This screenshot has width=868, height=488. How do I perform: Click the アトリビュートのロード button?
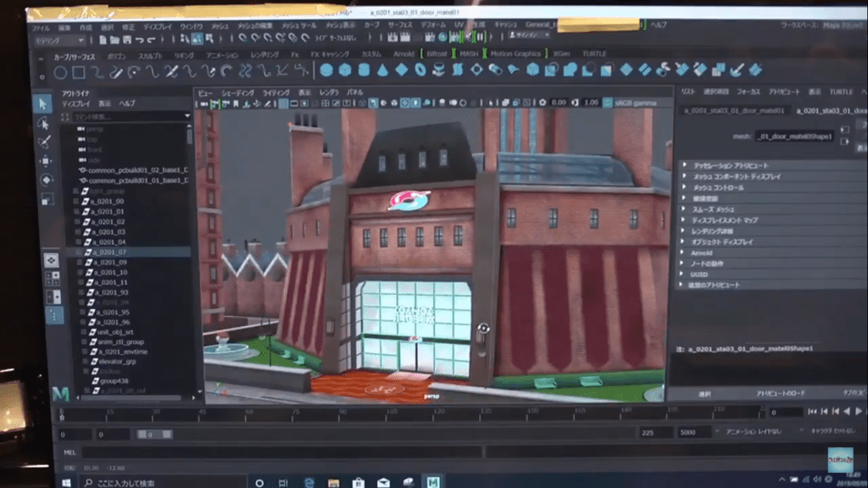coord(781,393)
